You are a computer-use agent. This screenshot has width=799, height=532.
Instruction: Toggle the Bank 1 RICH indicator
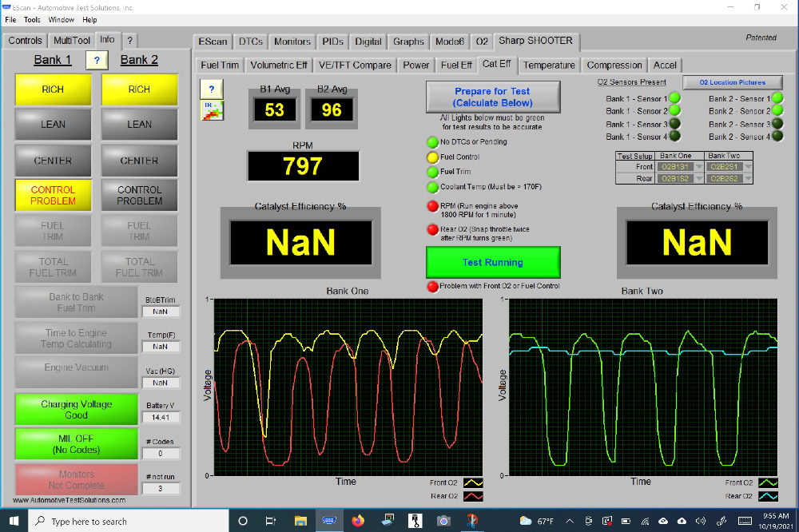click(54, 89)
